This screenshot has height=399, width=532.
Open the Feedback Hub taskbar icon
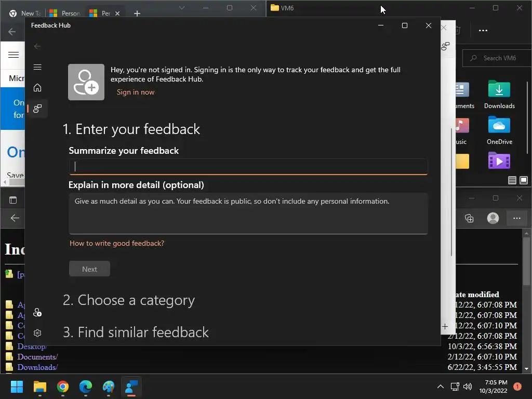(131, 387)
